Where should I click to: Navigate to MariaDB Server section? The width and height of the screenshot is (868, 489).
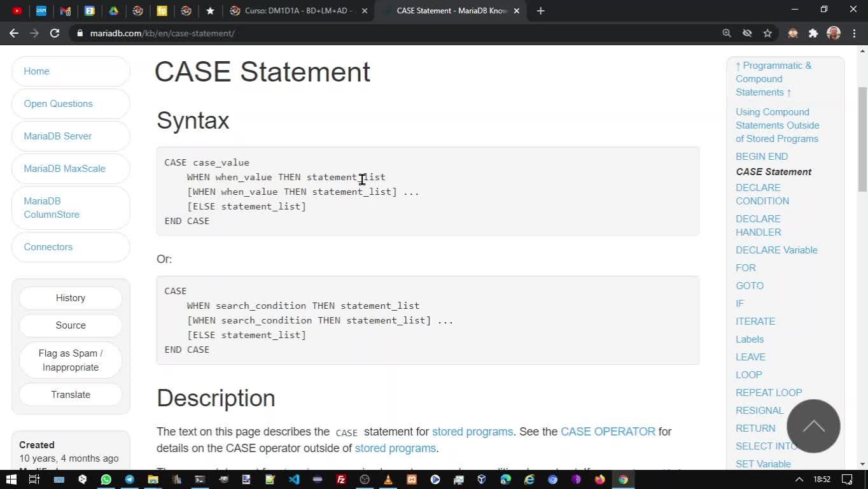point(71,136)
